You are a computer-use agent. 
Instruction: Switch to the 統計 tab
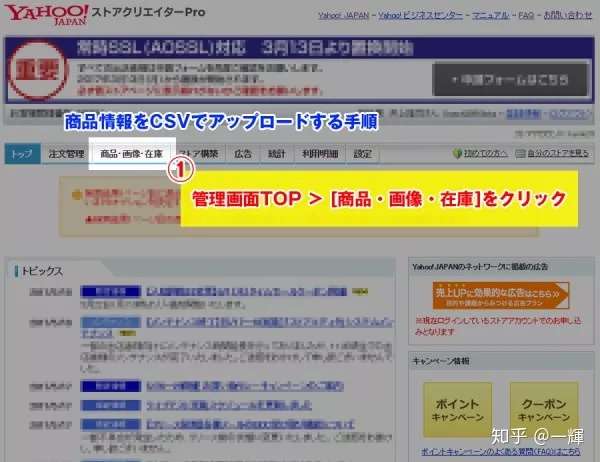(276, 154)
